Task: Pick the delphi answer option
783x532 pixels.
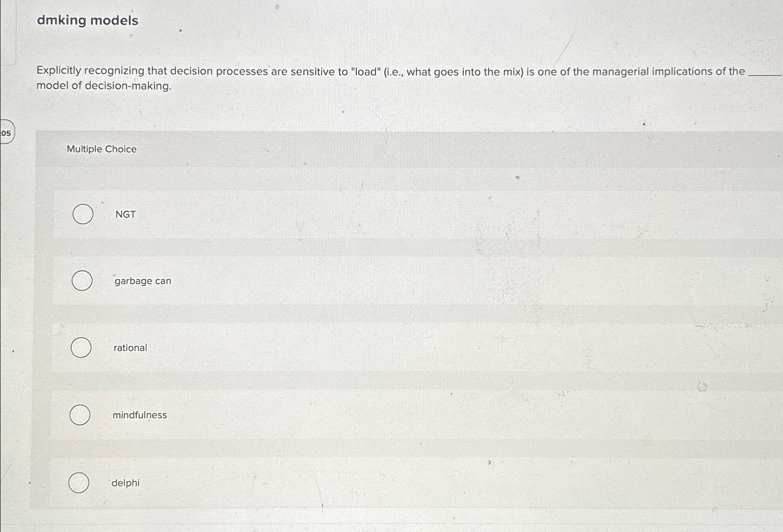Action: [x=79, y=482]
